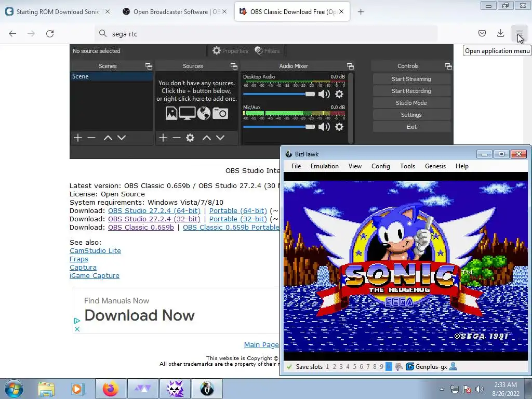The width and height of the screenshot is (532, 399).
Task: Click the Sonic title screen in BizHawk
Action: 406,267
